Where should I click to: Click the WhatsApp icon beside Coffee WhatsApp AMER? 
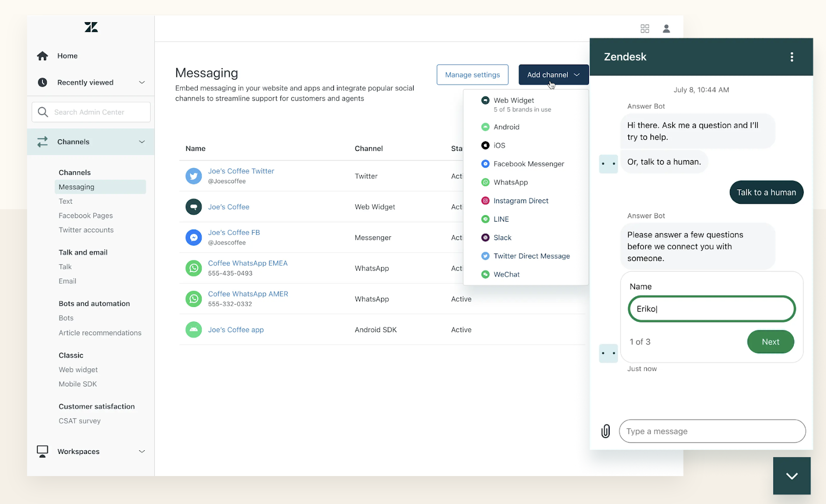194,299
